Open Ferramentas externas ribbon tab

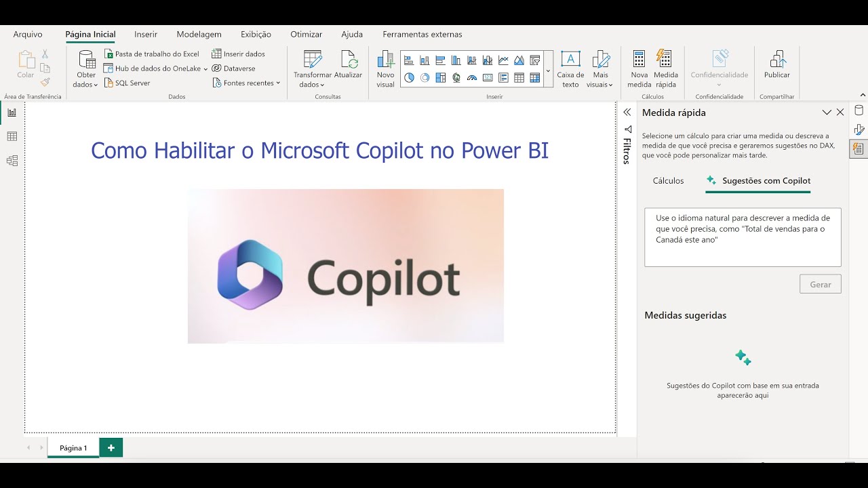coord(422,34)
